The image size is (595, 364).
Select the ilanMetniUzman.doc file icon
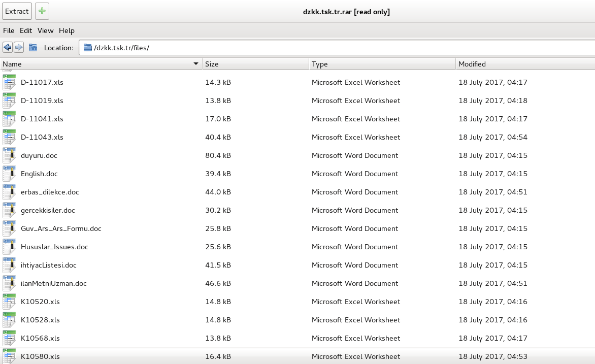pyautogui.click(x=9, y=283)
